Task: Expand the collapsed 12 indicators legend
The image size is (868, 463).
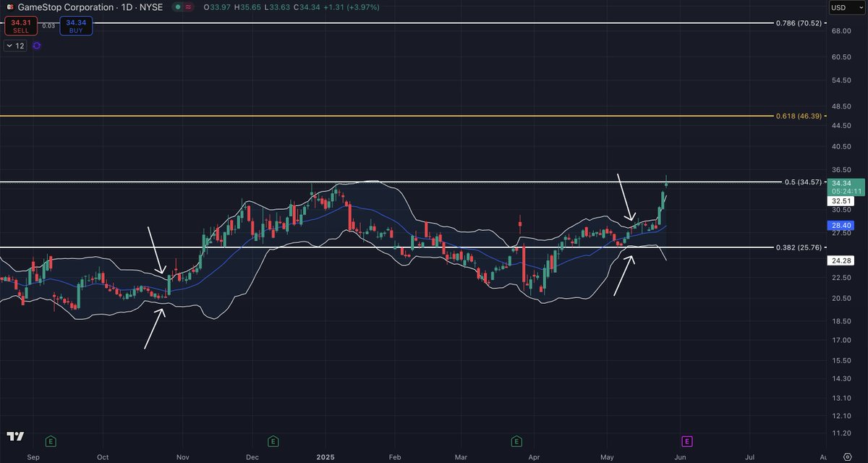Action: pyautogui.click(x=14, y=46)
